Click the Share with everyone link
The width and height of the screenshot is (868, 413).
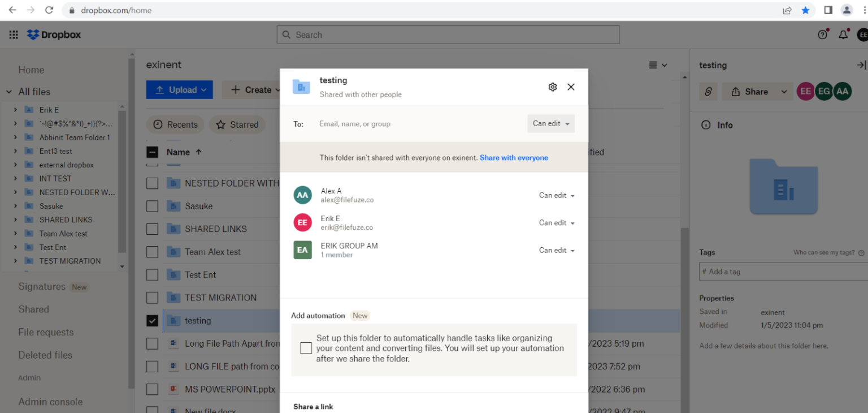[x=514, y=157]
